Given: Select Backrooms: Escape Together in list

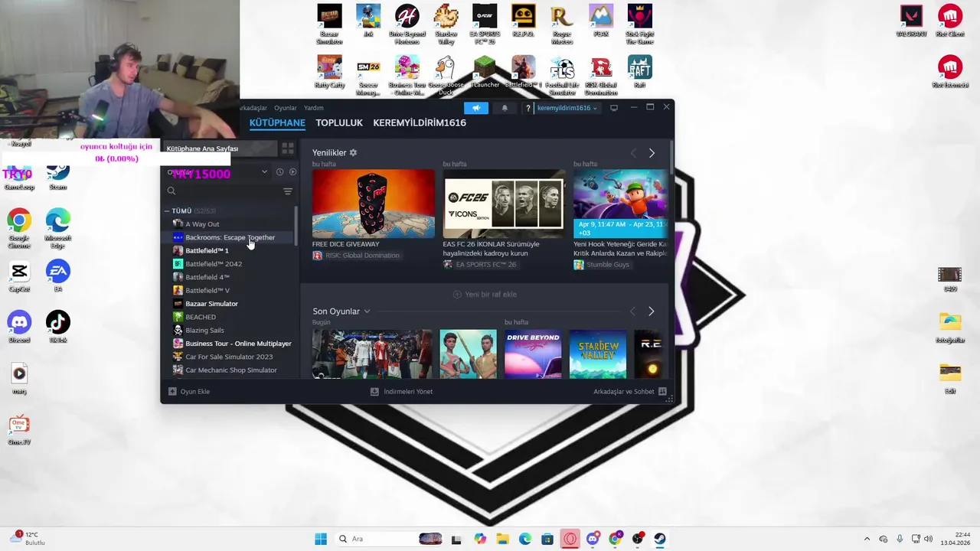Looking at the screenshot, I should [x=230, y=237].
